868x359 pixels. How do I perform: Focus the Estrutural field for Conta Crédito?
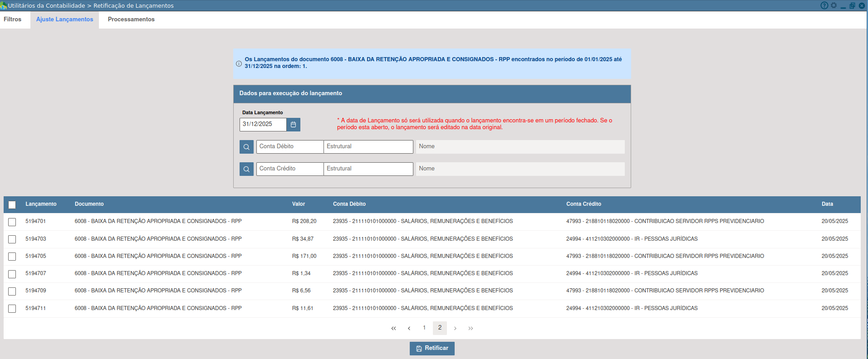coord(368,169)
